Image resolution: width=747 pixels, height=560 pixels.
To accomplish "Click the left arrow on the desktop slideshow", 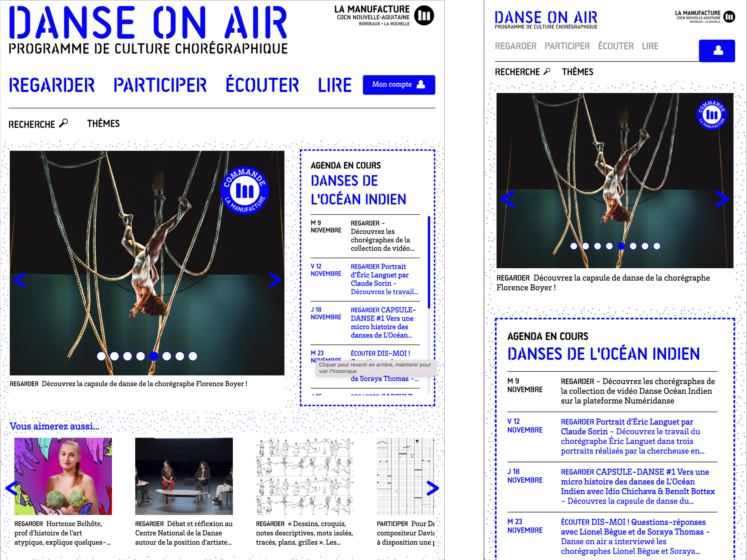I will (x=19, y=280).
